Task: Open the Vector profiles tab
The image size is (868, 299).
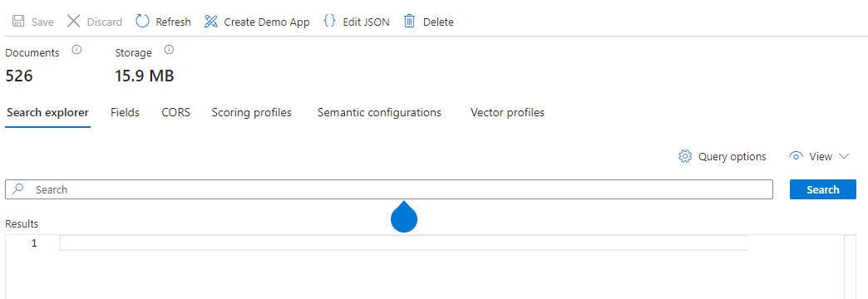Action: (508, 112)
